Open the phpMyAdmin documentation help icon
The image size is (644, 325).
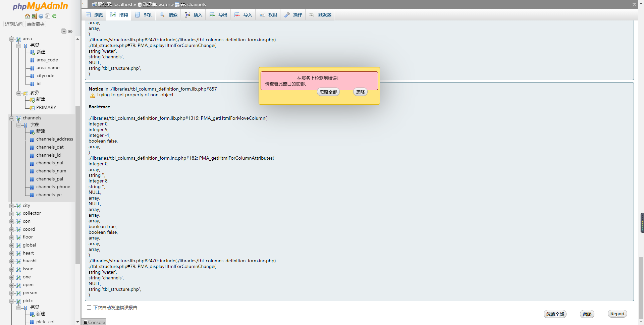point(41,16)
